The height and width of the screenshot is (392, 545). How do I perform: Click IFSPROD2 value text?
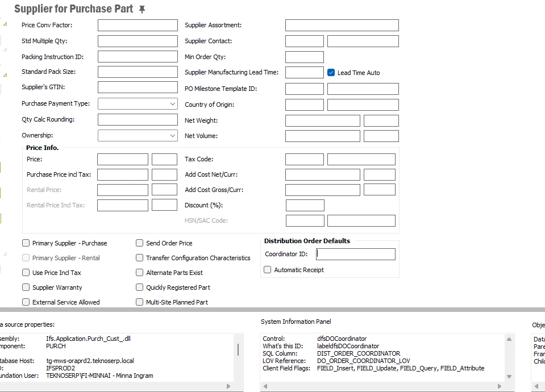tap(60, 368)
